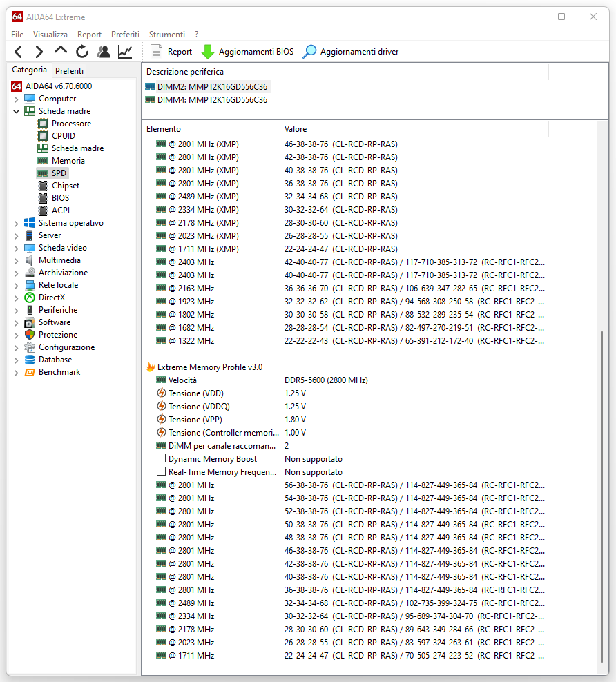Expand the Server tree node
Image resolution: width=616 pixels, height=682 pixels.
point(16,236)
